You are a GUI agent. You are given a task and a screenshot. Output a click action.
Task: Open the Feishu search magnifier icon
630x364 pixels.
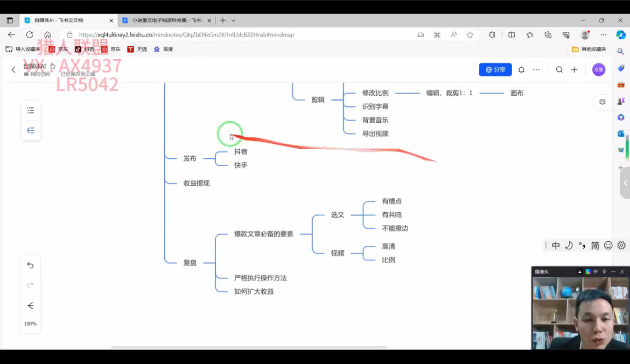[x=559, y=70]
